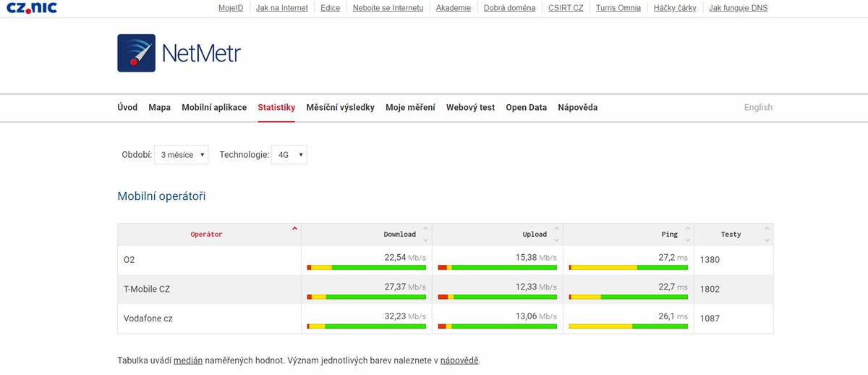
Task: Sort table by Operátor column header
Action: click(209, 235)
